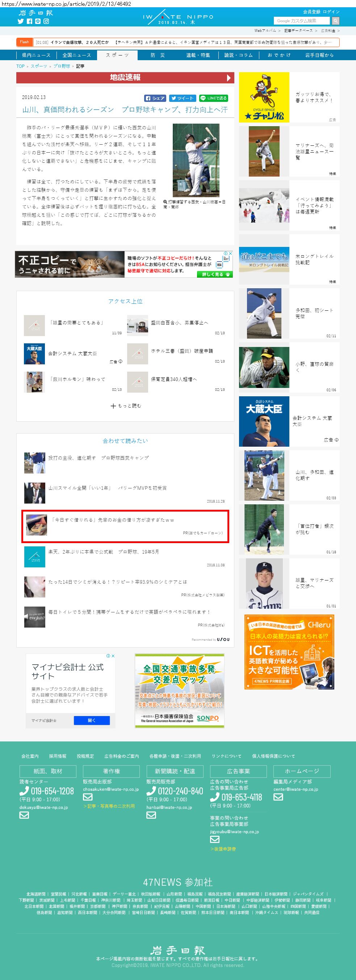Open the LINE icon in the header
The image size is (356, 980).
(x=38, y=21)
